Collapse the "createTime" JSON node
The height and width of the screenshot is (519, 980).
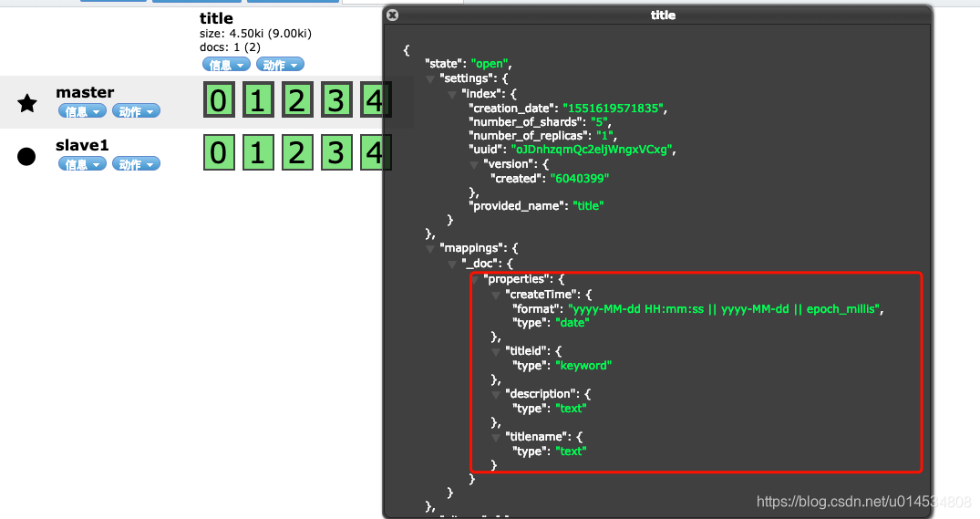pos(496,296)
